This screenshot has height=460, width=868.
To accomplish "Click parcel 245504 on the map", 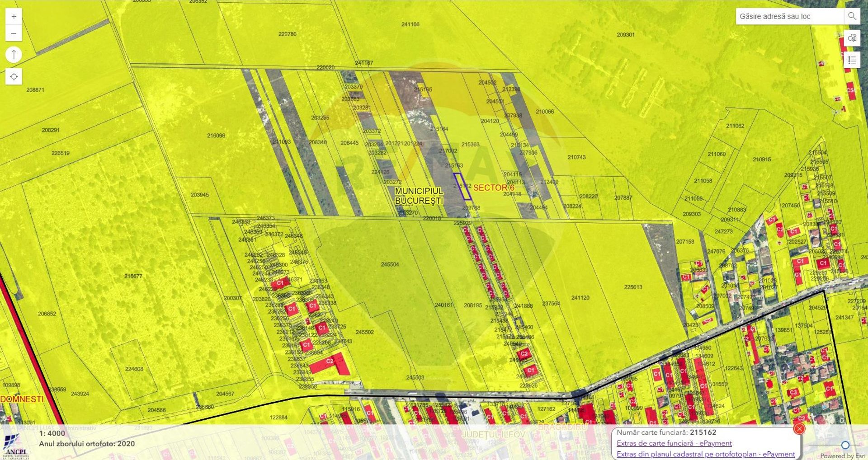I will 390,264.
